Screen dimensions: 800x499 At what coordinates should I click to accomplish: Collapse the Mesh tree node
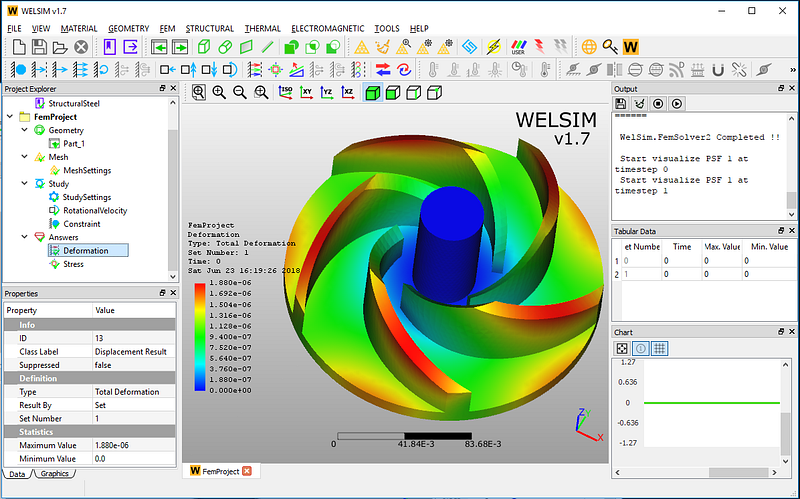24,157
